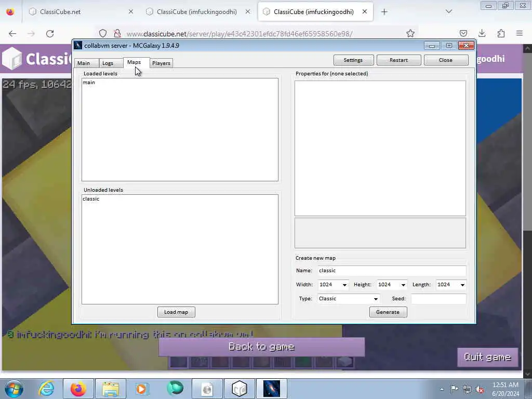
Task: Open the Firefox extensions icon
Action: (501, 33)
